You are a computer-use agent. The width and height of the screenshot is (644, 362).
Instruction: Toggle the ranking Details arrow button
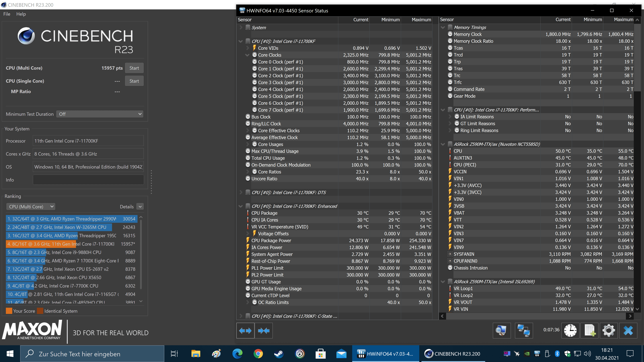[140, 207]
